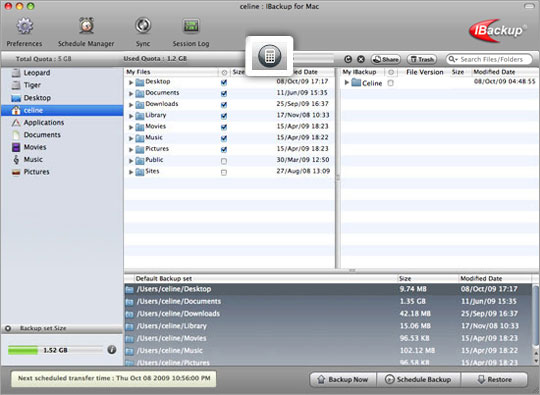
Task: Click the backup set size progress bar
Action: point(55,350)
